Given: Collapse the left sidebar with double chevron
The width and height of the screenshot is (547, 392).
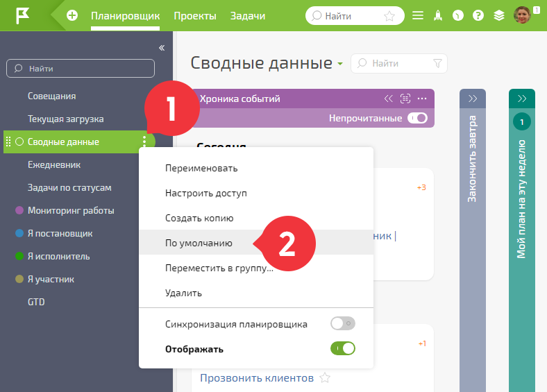Looking at the screenshot, I should click(162, 48).
